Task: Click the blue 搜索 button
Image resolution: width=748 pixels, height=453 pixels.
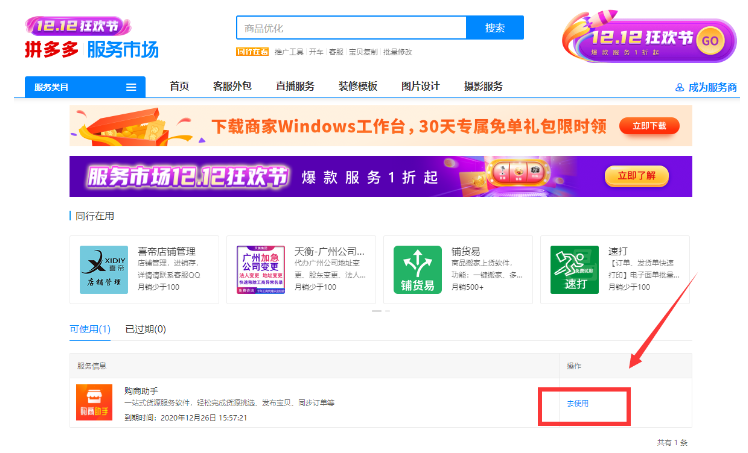Action: pos(495,28)
